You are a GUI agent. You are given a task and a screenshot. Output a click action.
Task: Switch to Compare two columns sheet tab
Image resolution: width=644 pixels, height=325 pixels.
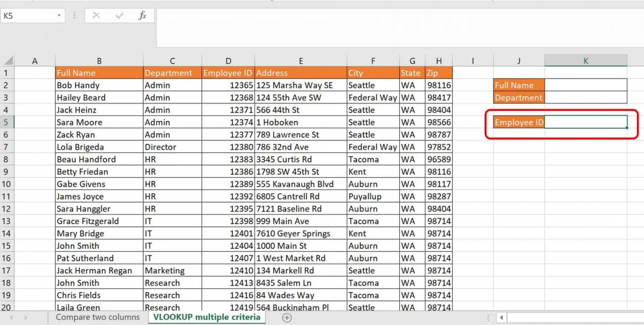98,318
